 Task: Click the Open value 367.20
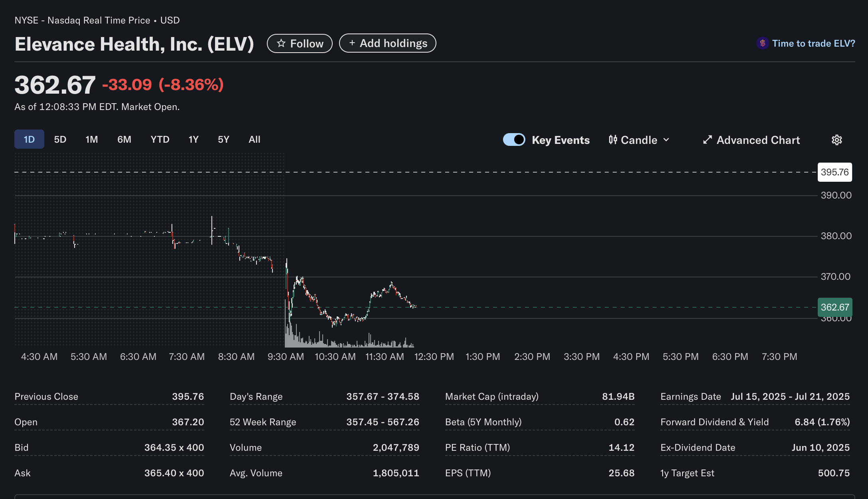(188, 422)
